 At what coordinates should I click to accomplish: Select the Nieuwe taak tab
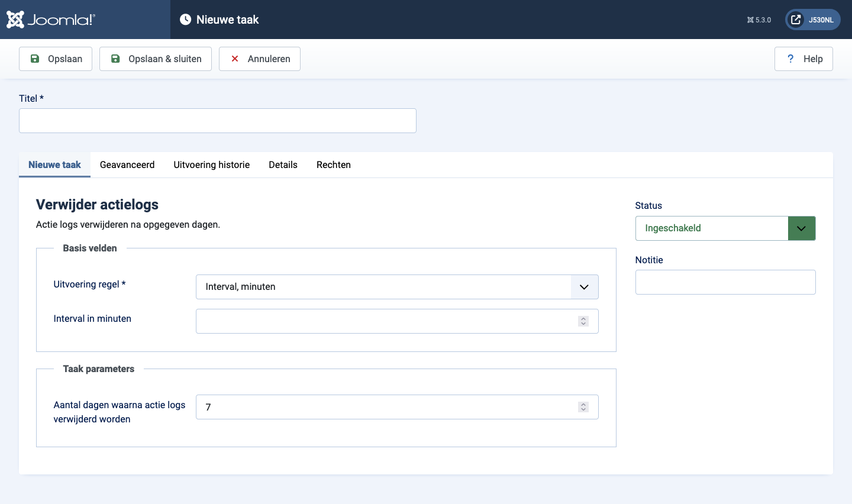click(x=54, y=164)
